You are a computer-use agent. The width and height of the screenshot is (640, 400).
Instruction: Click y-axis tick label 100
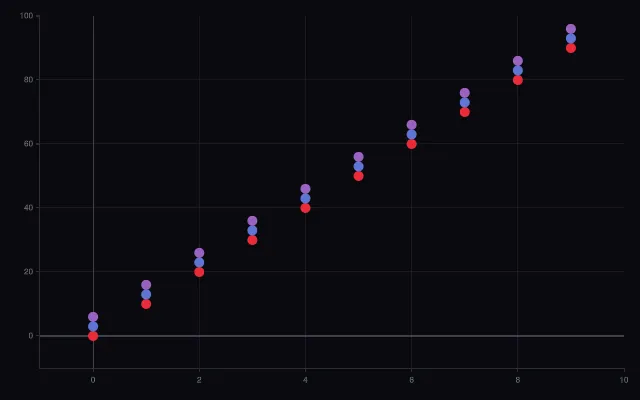[x=26, y=16]
